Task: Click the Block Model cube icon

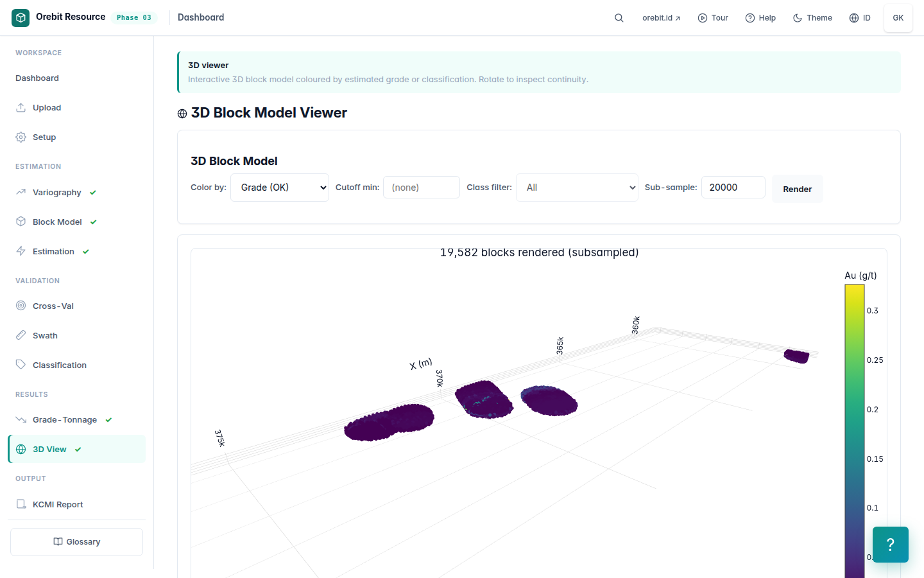Action: 21,222
